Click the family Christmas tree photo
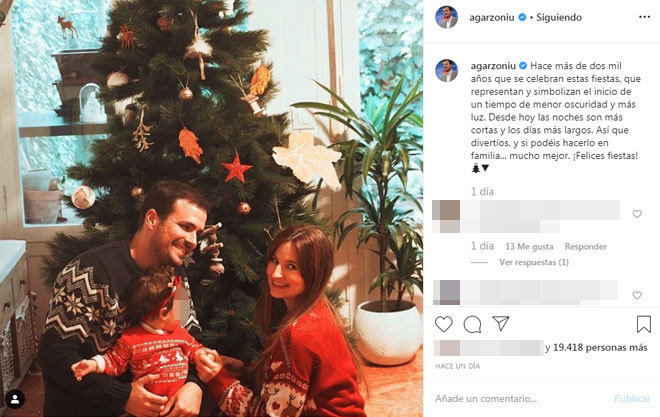 coord(211,208)
